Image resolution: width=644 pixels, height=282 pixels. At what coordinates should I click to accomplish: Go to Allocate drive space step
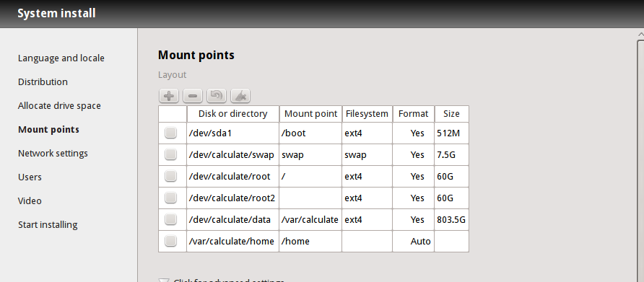(x=59, y=106)
